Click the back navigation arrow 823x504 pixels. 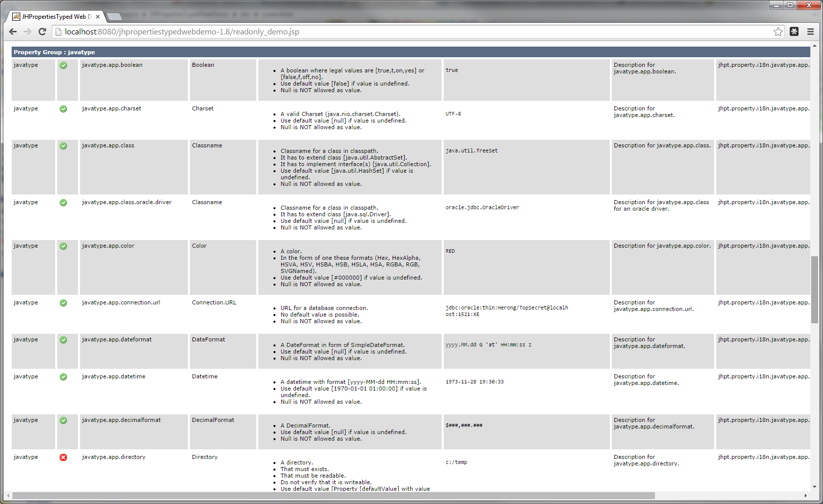click(x=13, y=31)
